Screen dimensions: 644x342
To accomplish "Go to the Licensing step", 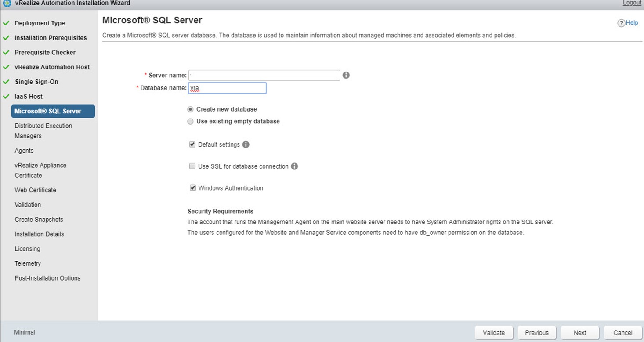I will [27, 249].
